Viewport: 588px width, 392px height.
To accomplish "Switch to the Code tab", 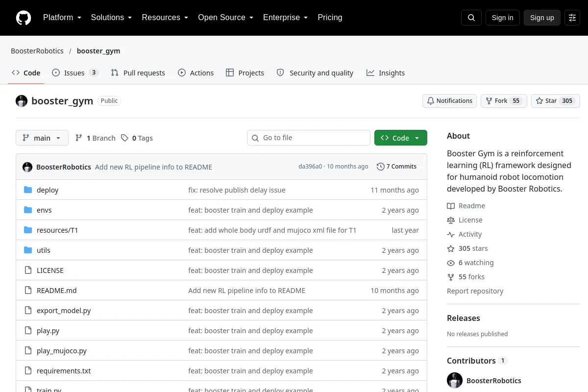I will [26, 73].
